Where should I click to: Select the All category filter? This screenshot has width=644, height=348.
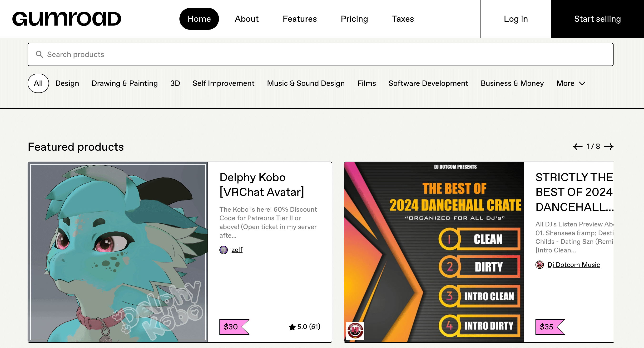pos(38,83)
